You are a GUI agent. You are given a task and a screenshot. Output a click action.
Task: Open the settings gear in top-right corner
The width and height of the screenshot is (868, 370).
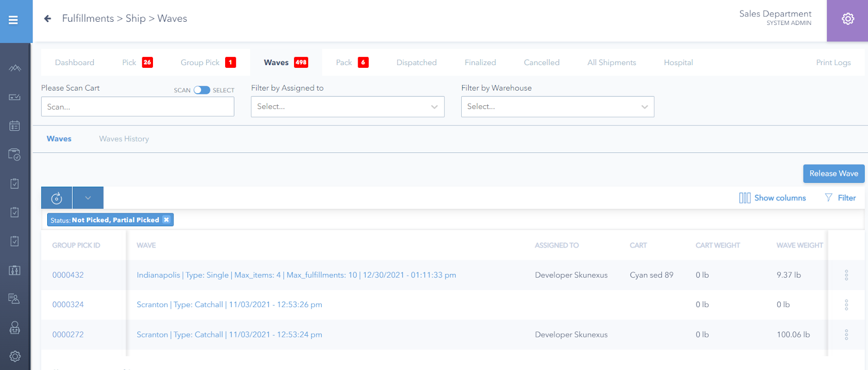click(847, 19)
